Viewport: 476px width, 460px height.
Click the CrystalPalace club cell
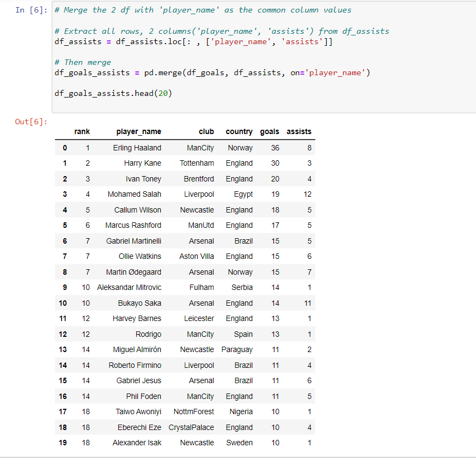(x=191, y=427)
